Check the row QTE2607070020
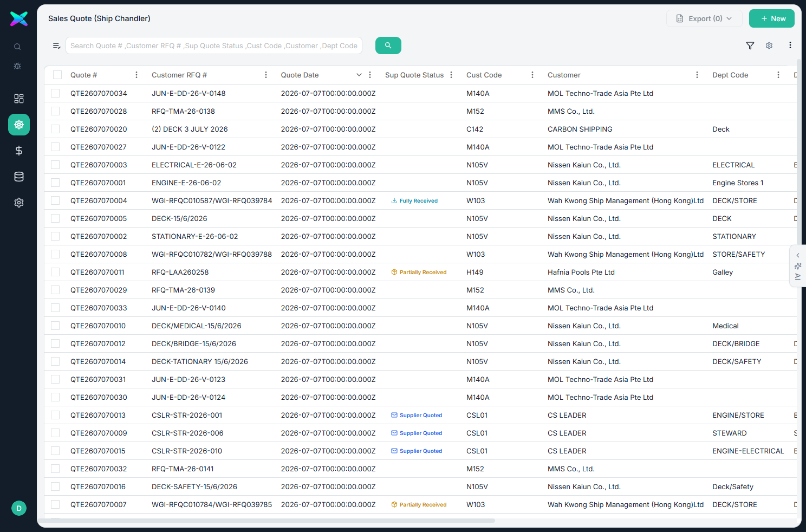 tap(55, 129)
